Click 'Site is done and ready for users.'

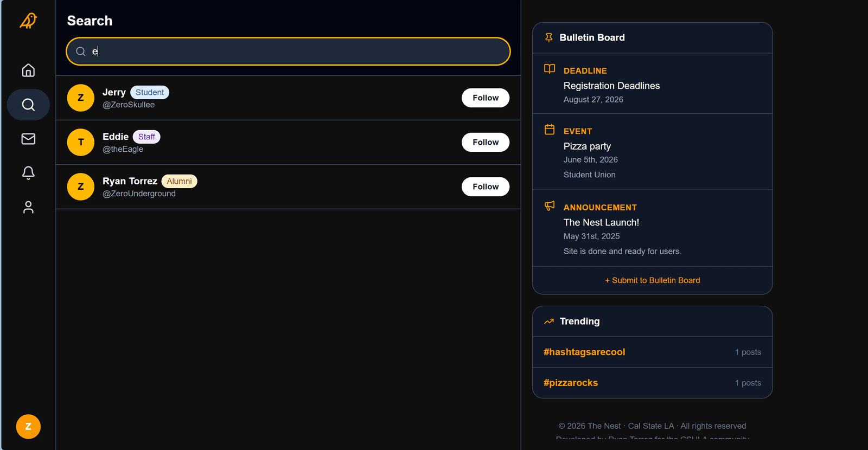pyautogui.click(x=622, y=251)
